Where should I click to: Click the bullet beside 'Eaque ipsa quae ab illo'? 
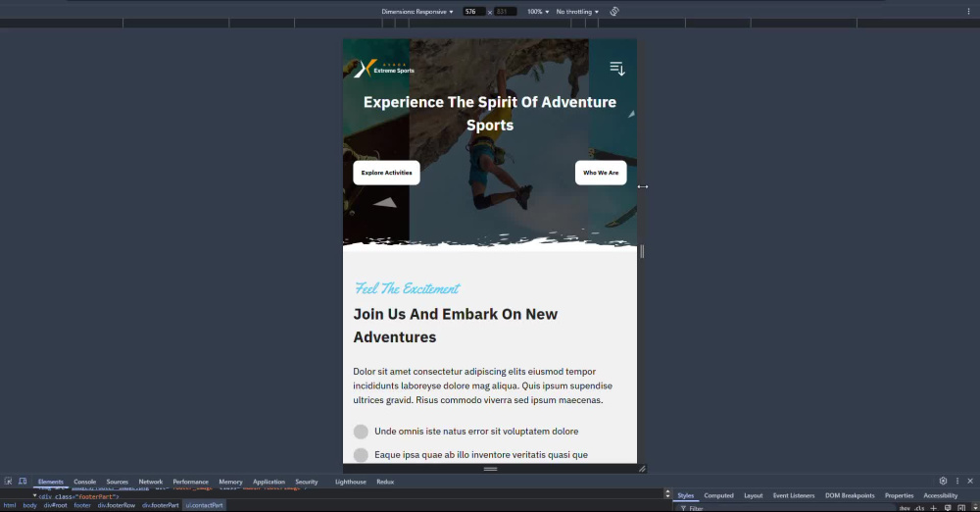(361, 455)
